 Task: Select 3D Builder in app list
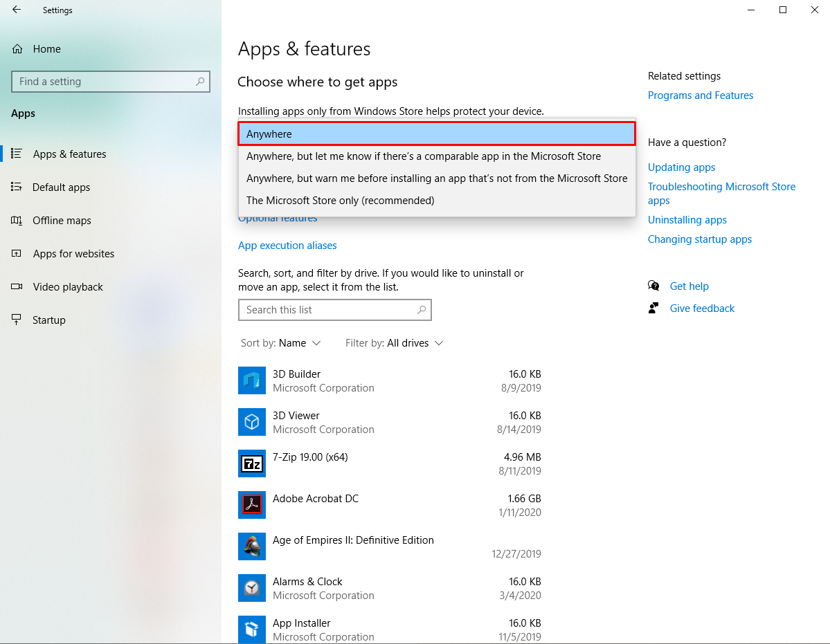click(390, 380)
